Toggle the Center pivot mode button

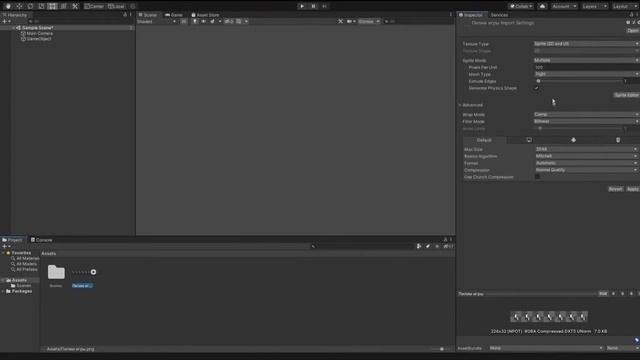pos(94,6)
